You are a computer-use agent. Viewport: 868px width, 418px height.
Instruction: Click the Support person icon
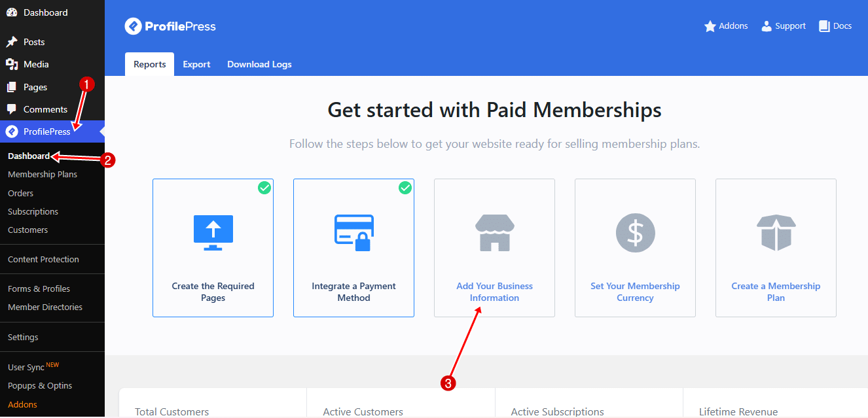pyautogui.click(x=767, y=26)
